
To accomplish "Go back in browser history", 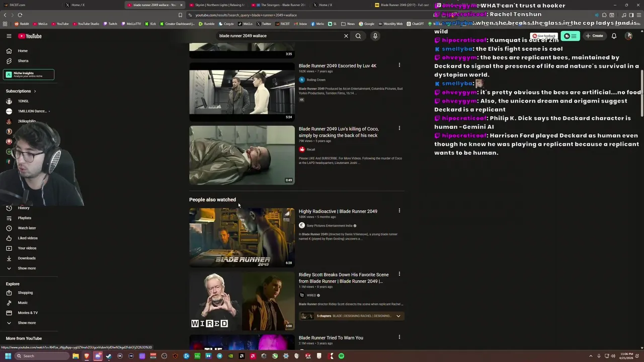I will 5,15.
